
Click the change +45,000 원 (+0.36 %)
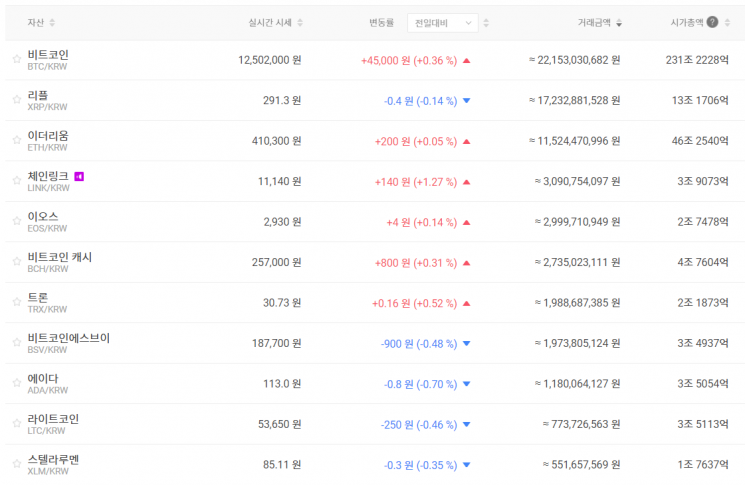pyautogui.click(x=409, y=60)
